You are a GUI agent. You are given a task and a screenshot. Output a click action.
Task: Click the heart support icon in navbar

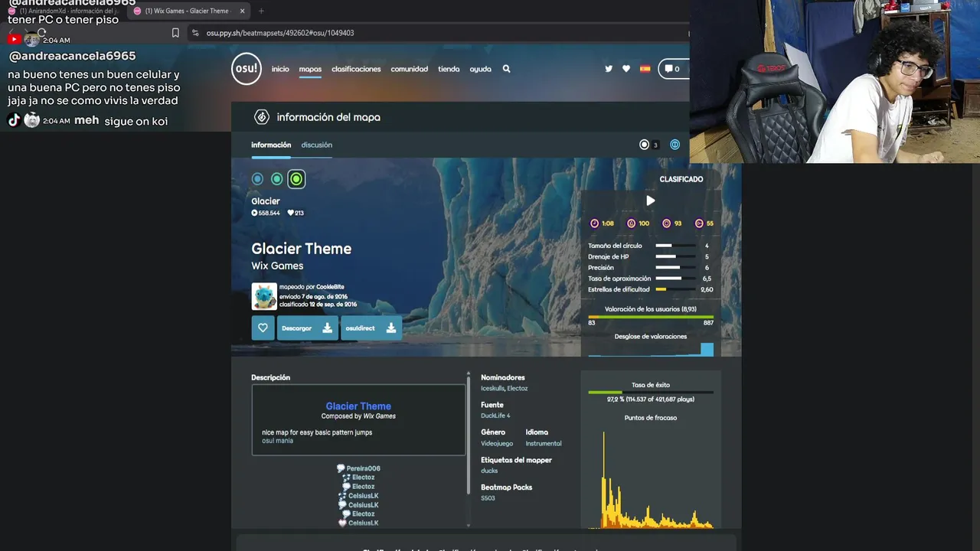click(x=626, y=69)
